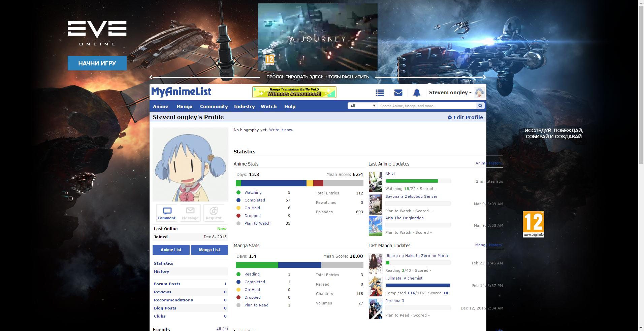
Task: Open the Community menu
Action: (214, 106)
